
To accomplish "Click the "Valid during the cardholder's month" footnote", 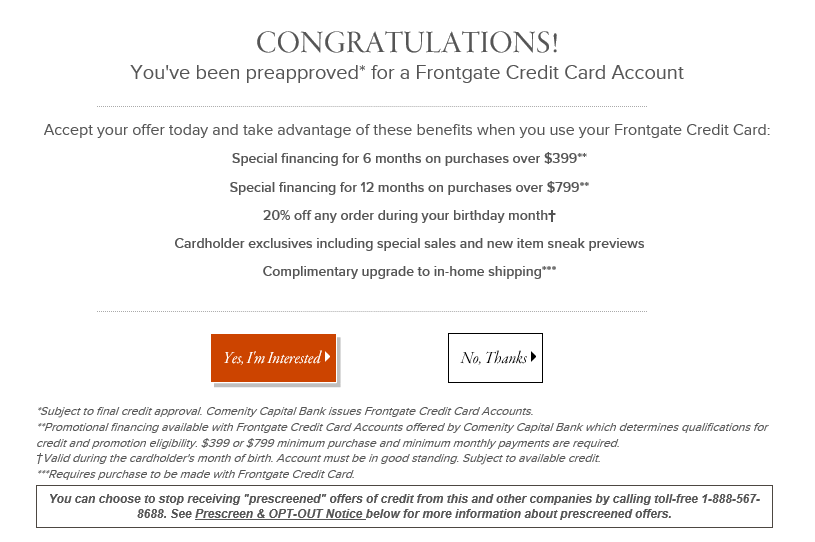I will (x=318, y=458).
